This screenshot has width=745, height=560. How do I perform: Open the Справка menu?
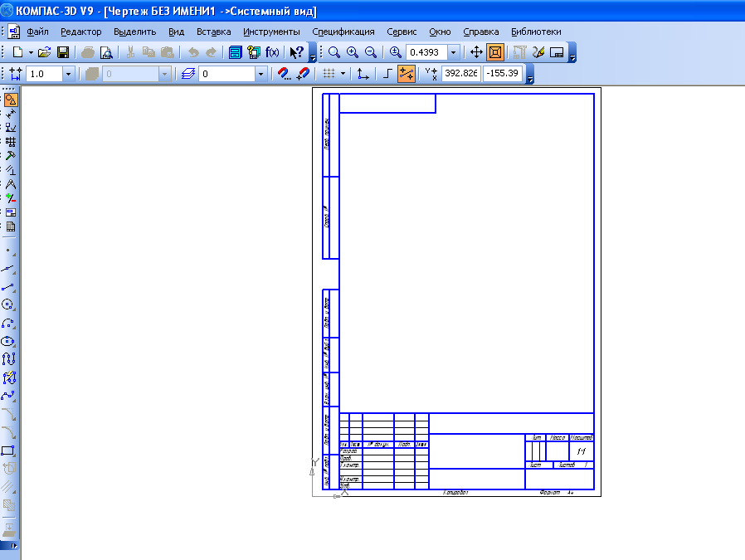481,32
